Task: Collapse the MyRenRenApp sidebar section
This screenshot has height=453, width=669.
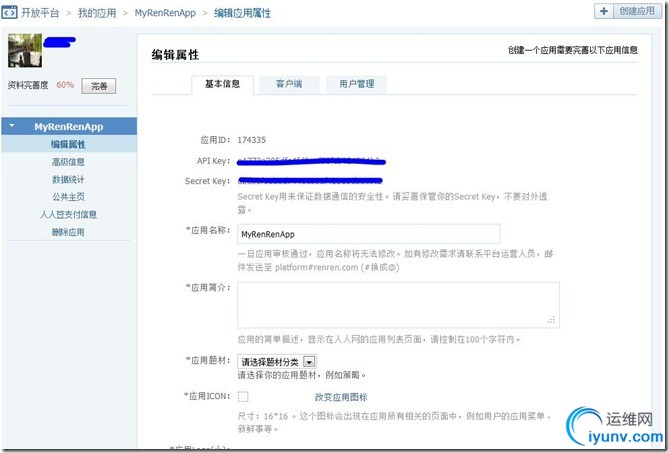Action: pos(12,126)
